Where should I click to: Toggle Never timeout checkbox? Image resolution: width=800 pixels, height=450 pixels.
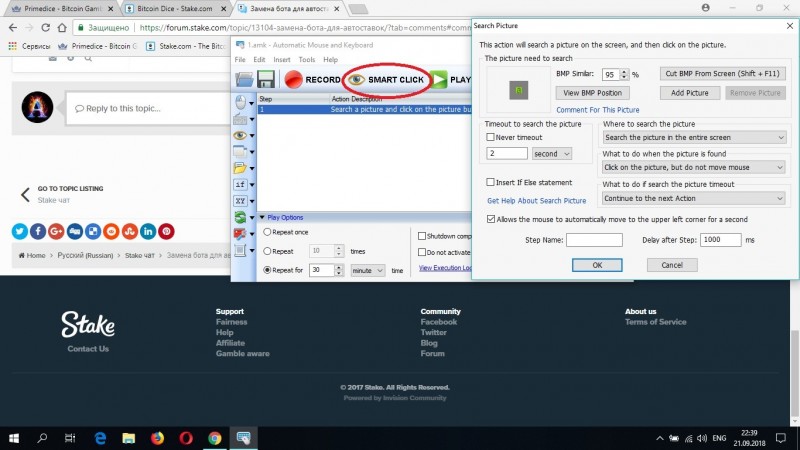[490, 137]
